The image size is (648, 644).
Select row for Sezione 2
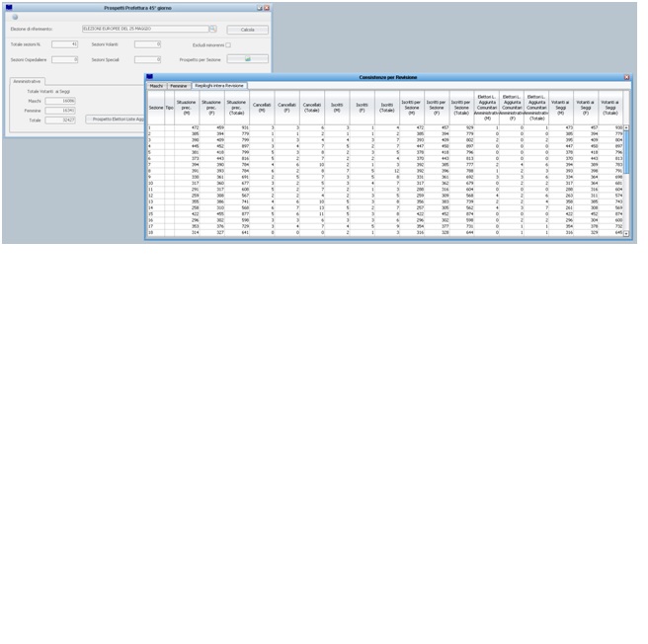(385, 134)
